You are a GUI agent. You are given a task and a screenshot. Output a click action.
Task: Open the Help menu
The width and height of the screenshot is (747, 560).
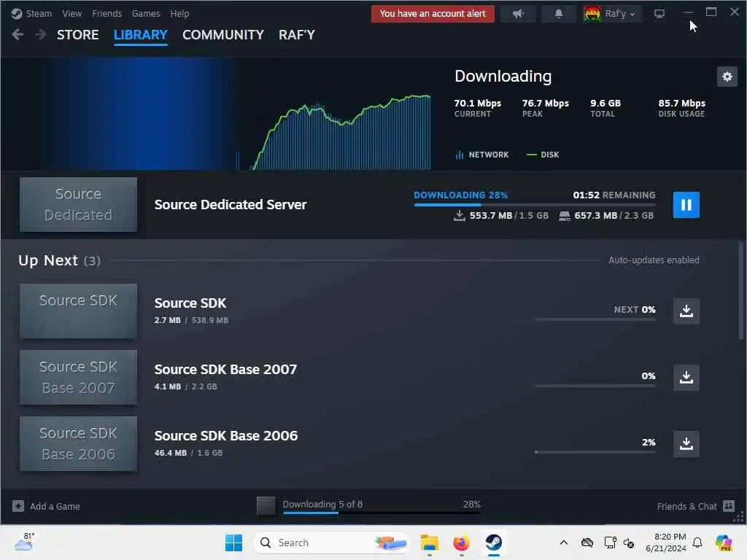(179, 13)
